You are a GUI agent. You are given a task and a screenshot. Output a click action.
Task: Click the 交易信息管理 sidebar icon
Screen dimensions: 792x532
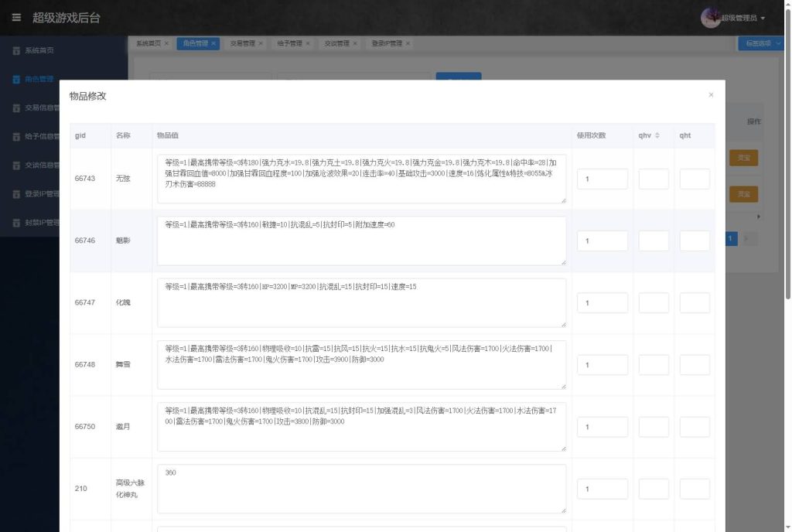click(x=15, y=107)
